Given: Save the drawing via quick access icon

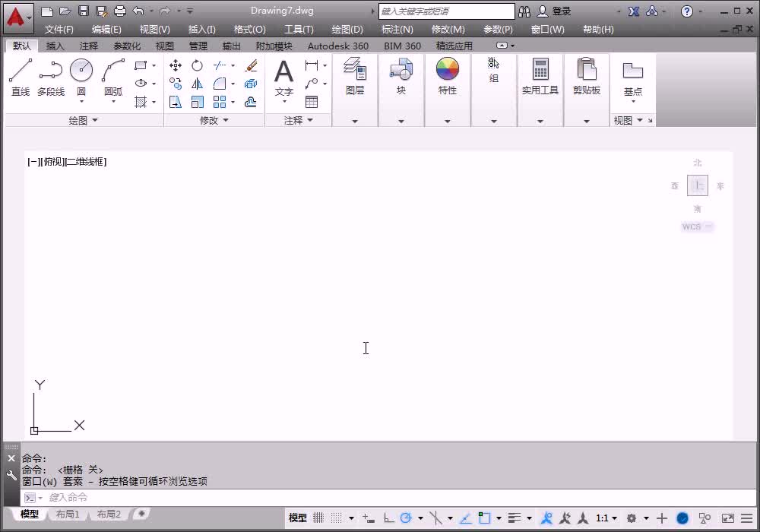Looking at the screenshot, I should pos(84,11).
